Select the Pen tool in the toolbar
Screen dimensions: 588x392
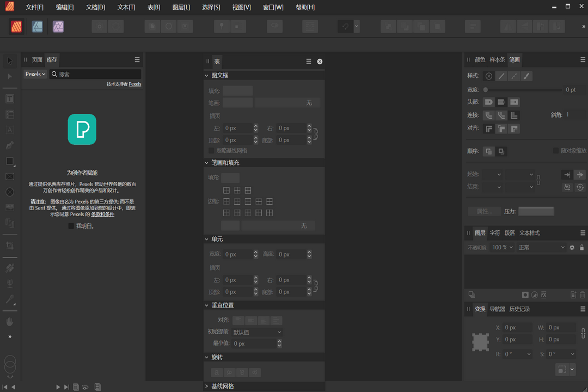click(x=10, y=145)
